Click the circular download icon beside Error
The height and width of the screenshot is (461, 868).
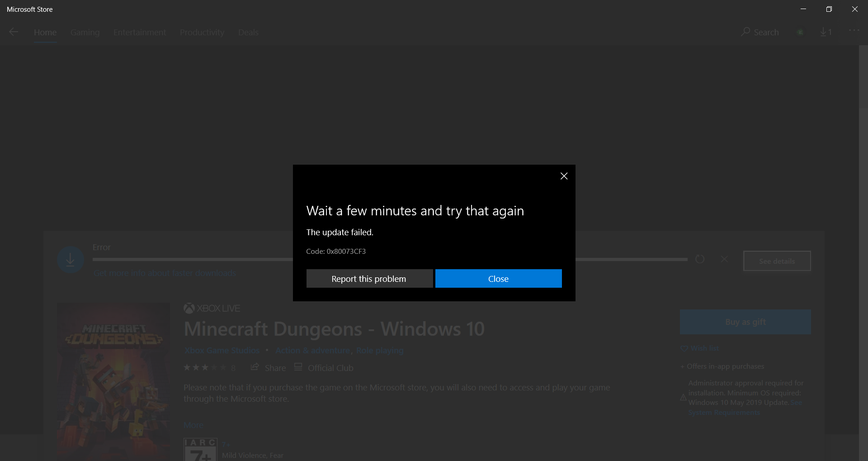pyautogui.click(x=71, y=259)
